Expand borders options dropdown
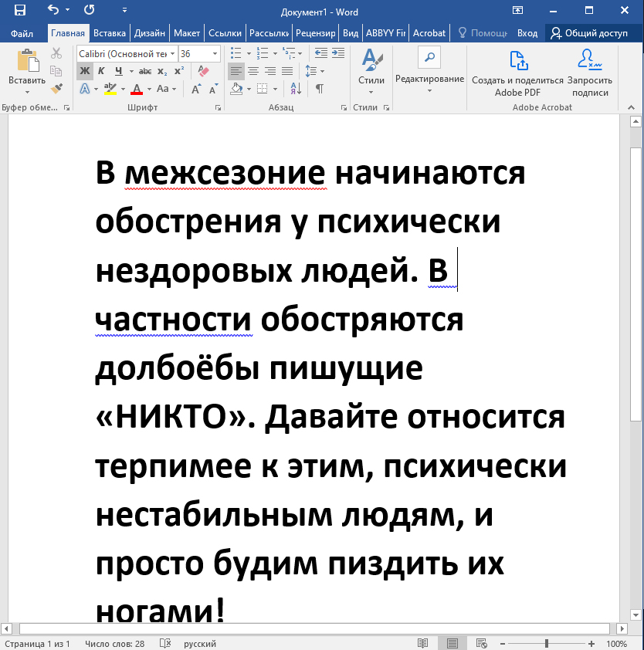Image resolution: width=644 pixels, height=650 pixels. (x=275, y=89)
